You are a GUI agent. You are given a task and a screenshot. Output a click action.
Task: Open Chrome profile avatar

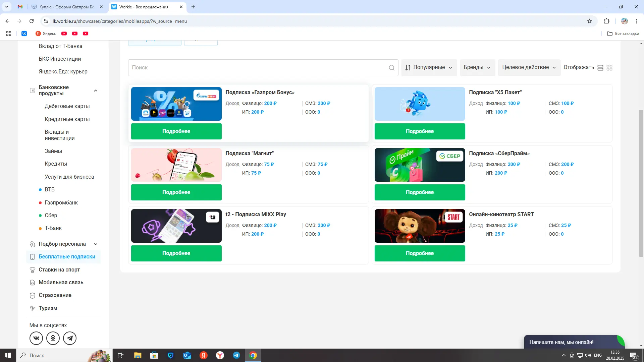point(624,21)
